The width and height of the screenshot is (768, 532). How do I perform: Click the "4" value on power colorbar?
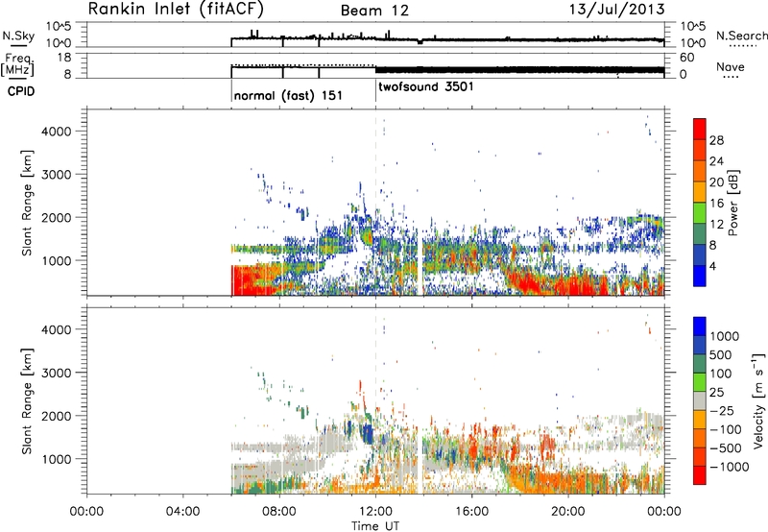713,267
